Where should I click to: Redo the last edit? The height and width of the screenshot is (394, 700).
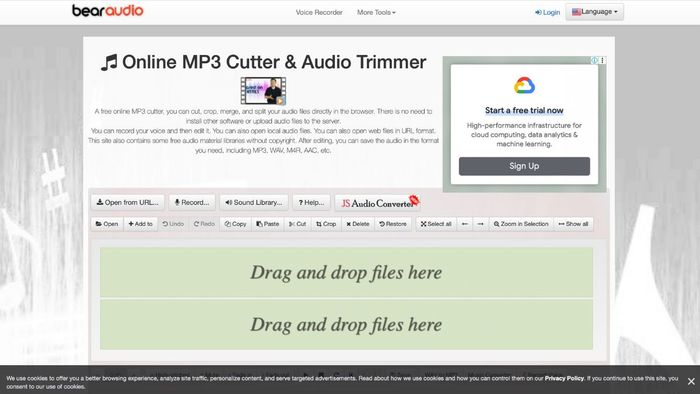click(204, 224)
